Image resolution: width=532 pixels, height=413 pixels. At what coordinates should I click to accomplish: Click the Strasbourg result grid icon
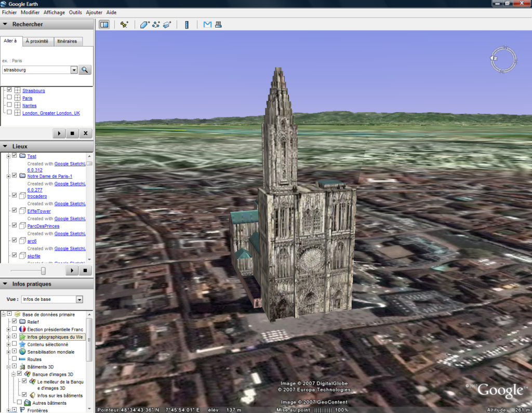pos(17,90)
